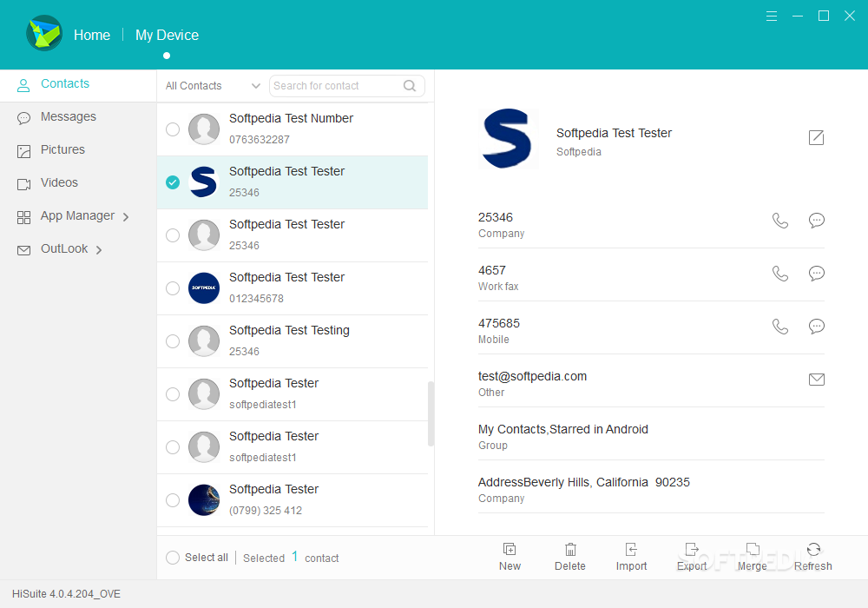Open OutLook in the sidebar
The height and width of the screenshot is (608, 868).
pos(78,249)
